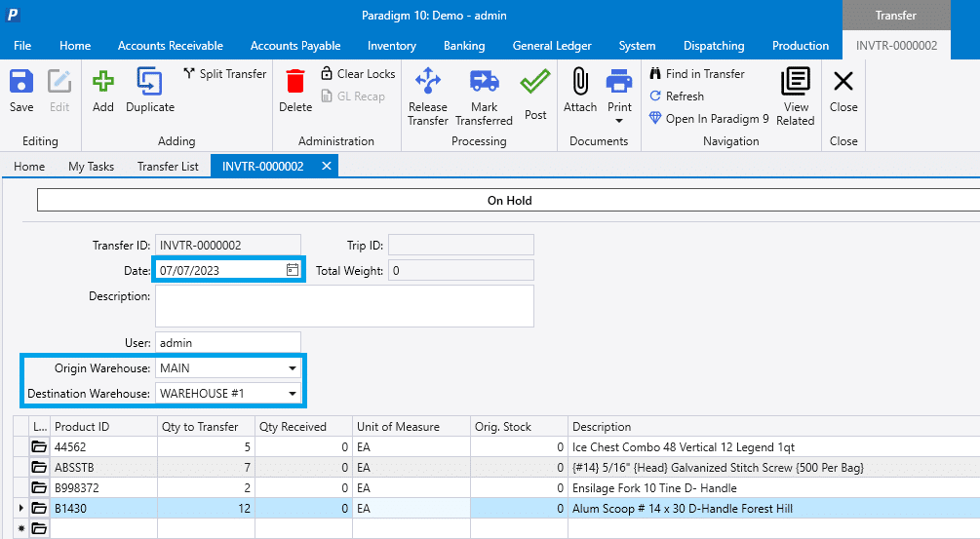Click the Description text field
Screen dimensions: 980x539
coord(344,306)
